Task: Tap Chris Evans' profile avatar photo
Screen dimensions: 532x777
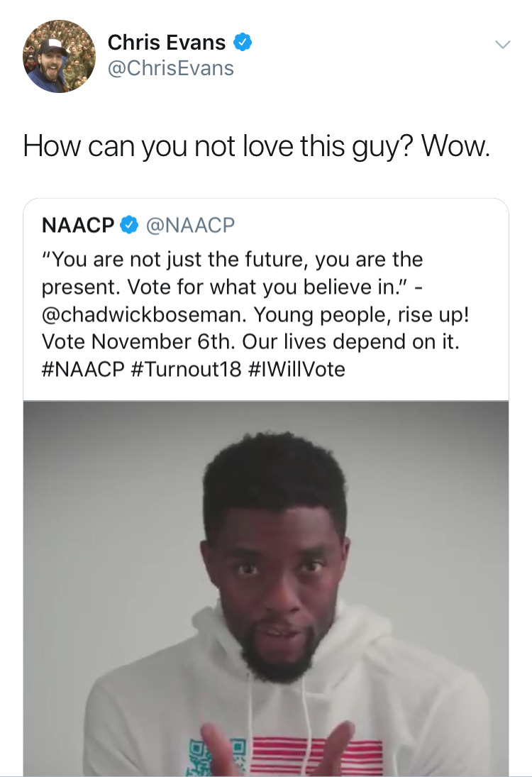Action: tap(59, 56)
